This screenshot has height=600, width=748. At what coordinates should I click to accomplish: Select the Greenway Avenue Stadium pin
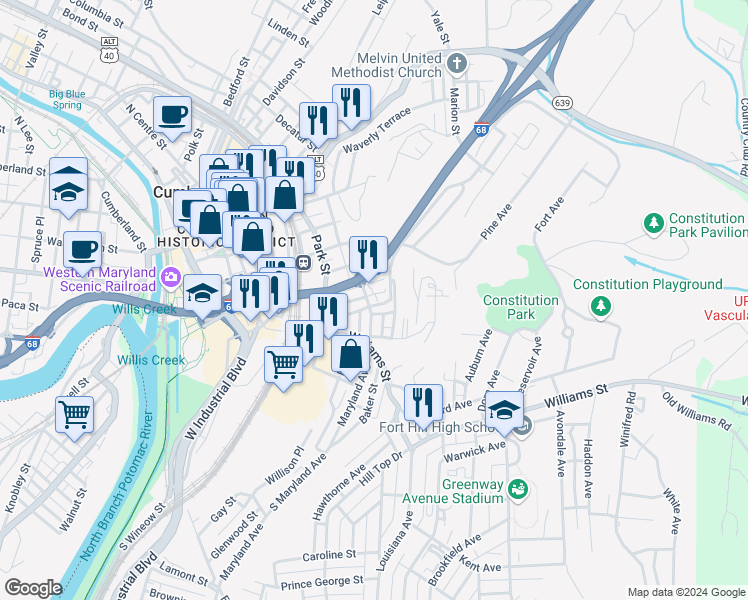[518, 490]
